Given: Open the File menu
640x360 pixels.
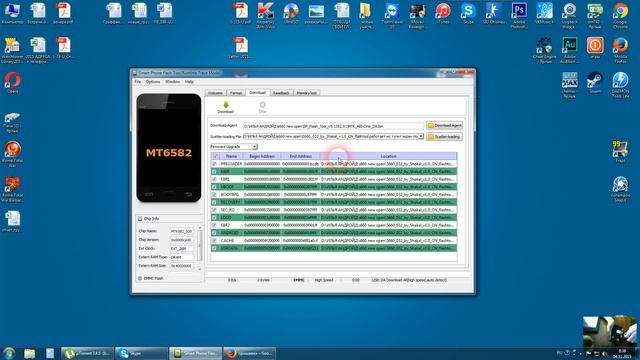Looking at the screenshot, I should 138,82.
